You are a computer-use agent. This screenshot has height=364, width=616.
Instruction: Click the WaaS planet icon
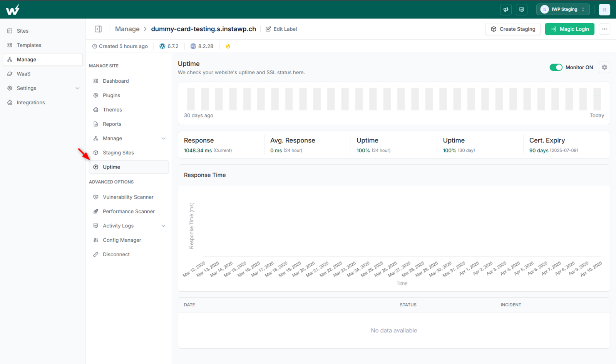(x=10, y=74)
